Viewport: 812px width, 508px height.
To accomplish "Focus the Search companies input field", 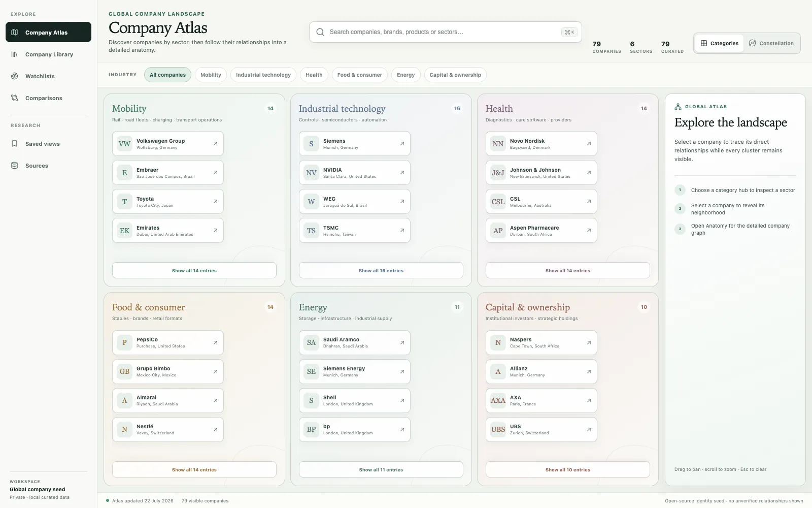I will click(446, 32).
